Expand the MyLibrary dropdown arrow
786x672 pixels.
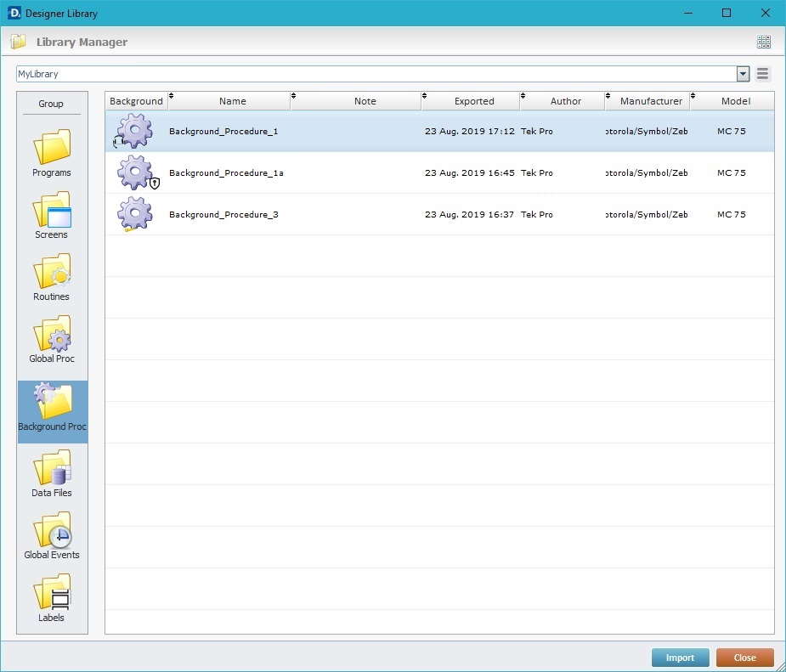pyautogui.click(x=743, y=74)
